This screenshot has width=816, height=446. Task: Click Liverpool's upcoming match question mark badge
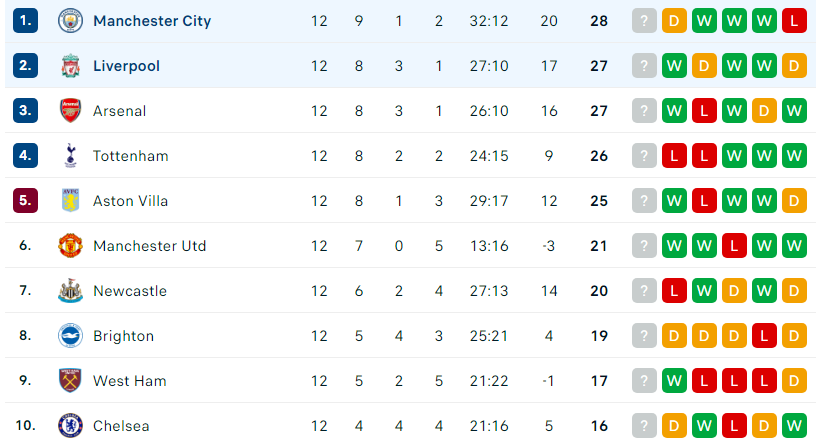pos(644,66)
